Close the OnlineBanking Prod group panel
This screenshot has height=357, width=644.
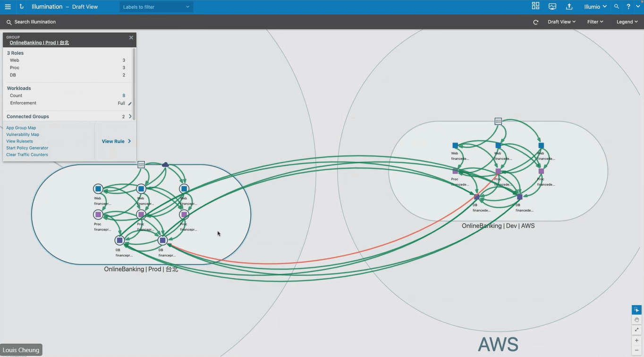click(x=131, y=38)
